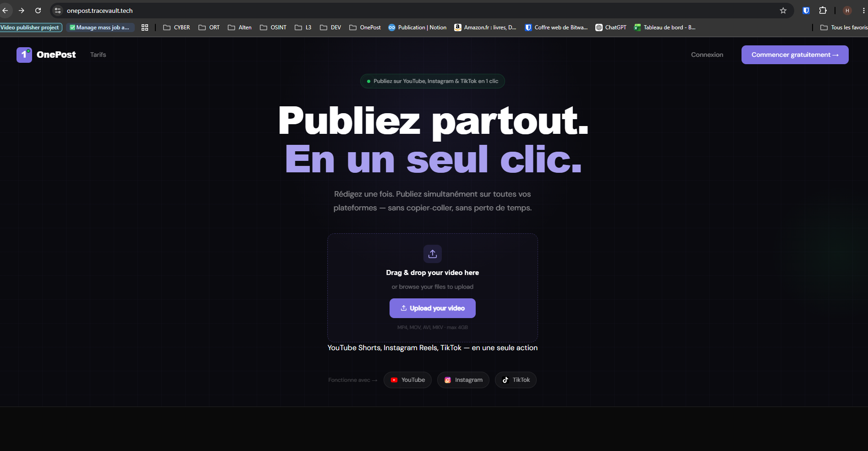The height and width of the screenshot is (451, 868).
Task: Open the ORT bookmarks folder
Action: (x=209, y=27)
